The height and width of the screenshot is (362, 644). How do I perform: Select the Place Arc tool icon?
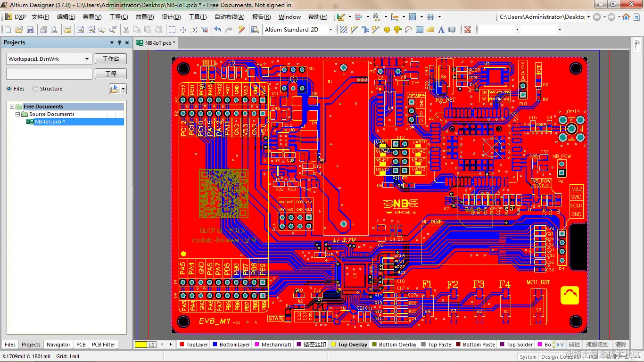[x=408, y=30]
